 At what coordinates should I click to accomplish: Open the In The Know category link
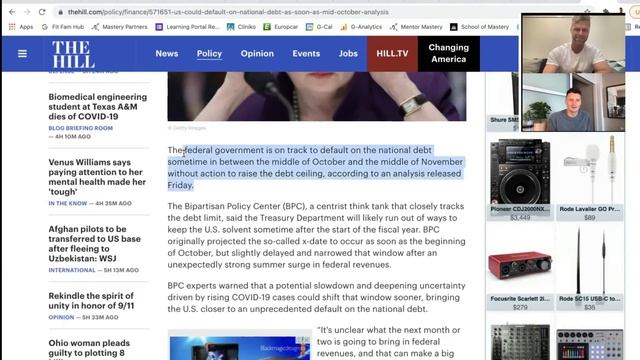(x=68, y=203)
